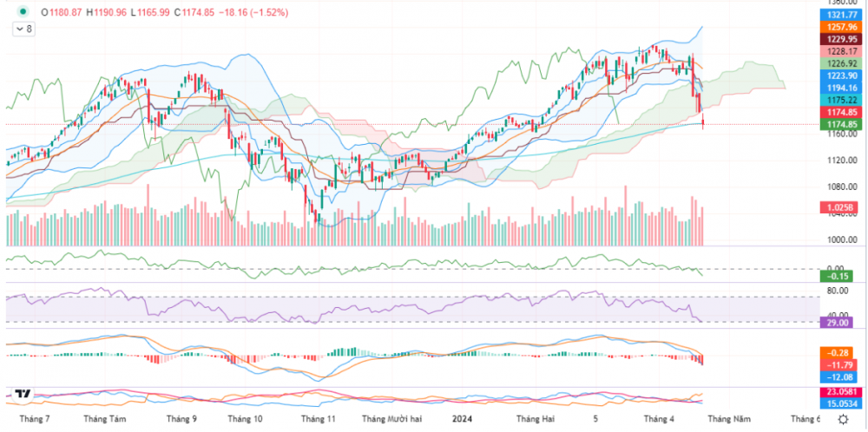Open chart settings via the gear icon

click(x=843, y=418)
